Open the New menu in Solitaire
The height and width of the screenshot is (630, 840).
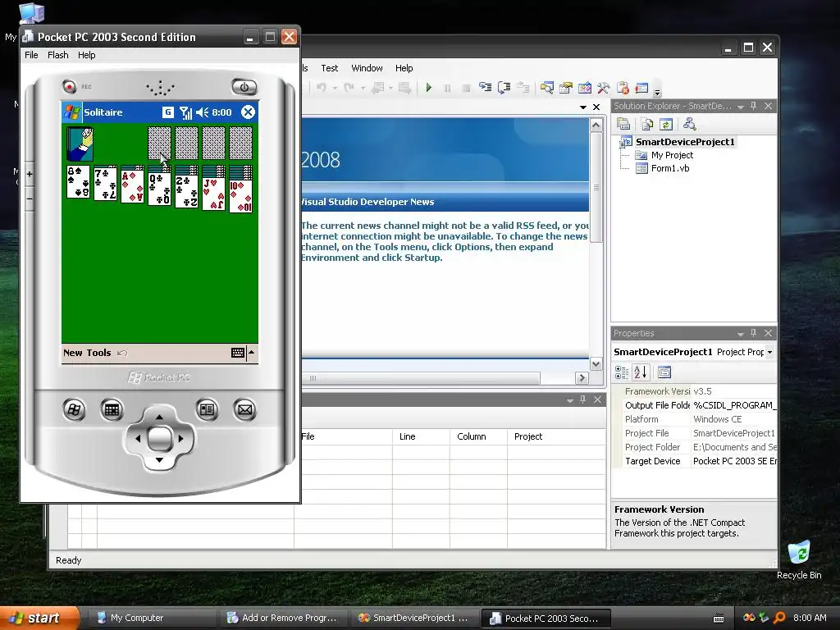coord(73,353)
